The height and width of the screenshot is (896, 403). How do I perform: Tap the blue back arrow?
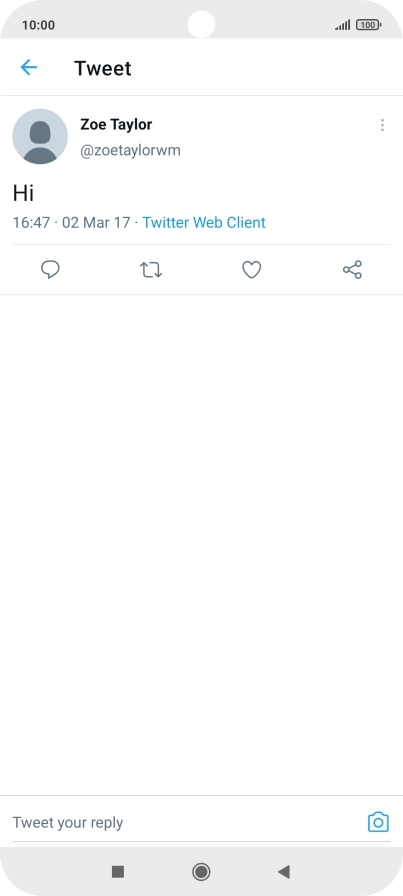click(29, 67)
